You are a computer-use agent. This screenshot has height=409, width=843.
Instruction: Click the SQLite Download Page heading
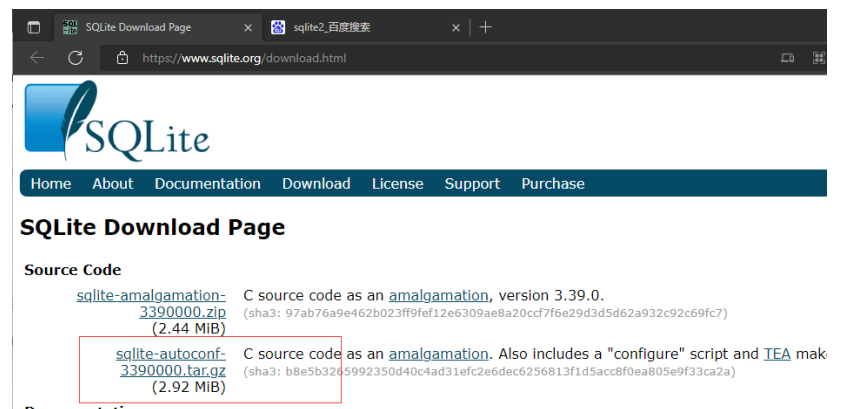(152, 228)
